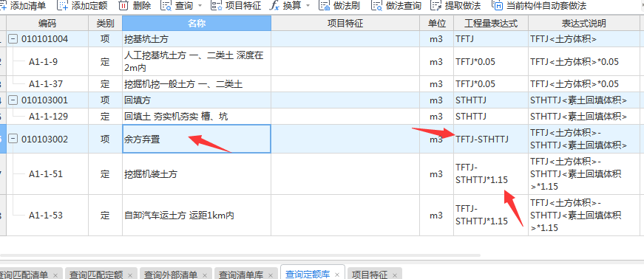Collapse the 010103001 tree row
Viewport: 644px width, 279px height.
pos(13,100)
